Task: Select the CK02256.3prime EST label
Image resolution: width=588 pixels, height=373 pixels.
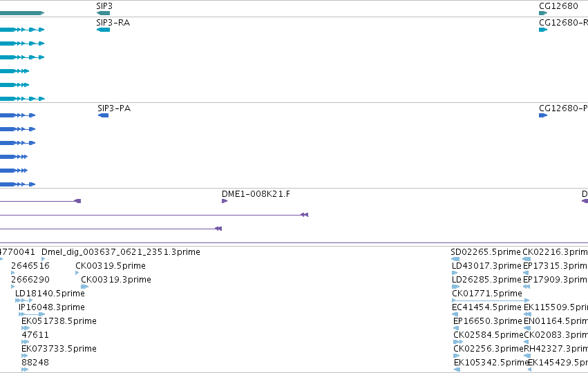Action: click(489, 349)
